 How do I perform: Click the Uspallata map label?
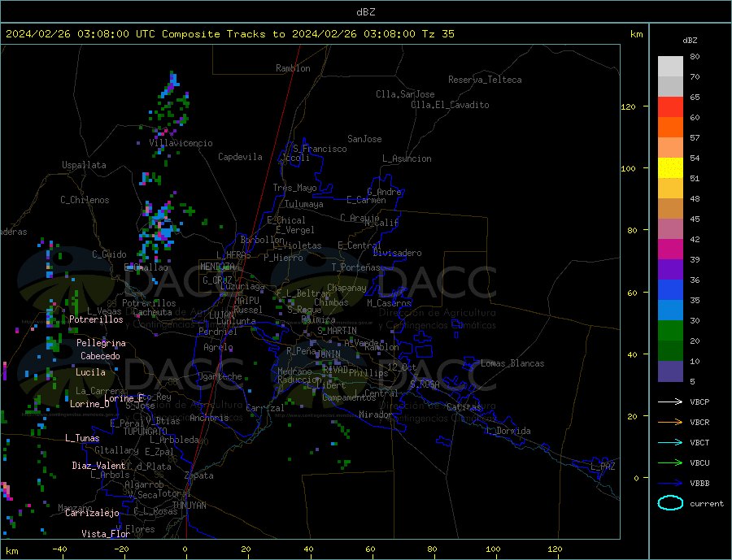pyautogui.click(x=84, y=165)
